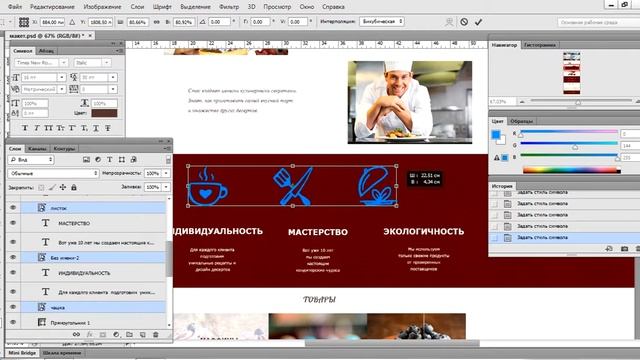The height and width of the screenshot is (360, 640).
Task: Create a new group folder icon
Action: pyautogui.click(x=129, y=335)
